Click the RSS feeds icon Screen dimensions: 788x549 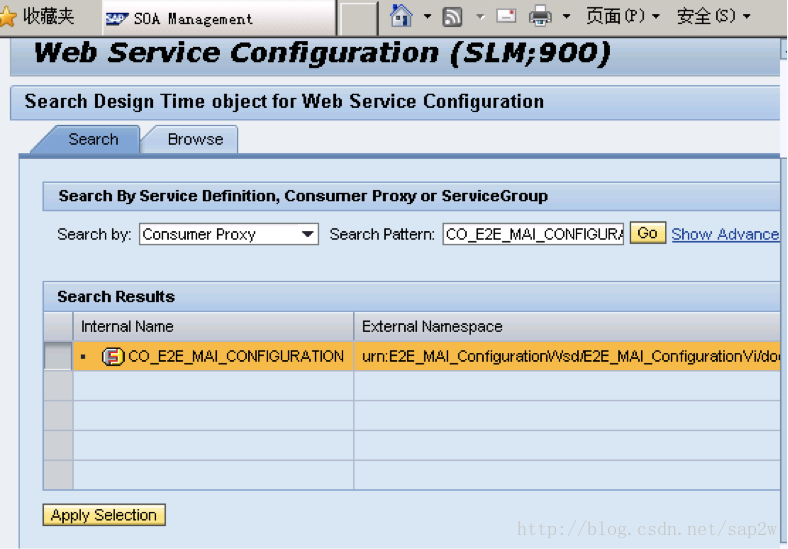click(452, 17)
